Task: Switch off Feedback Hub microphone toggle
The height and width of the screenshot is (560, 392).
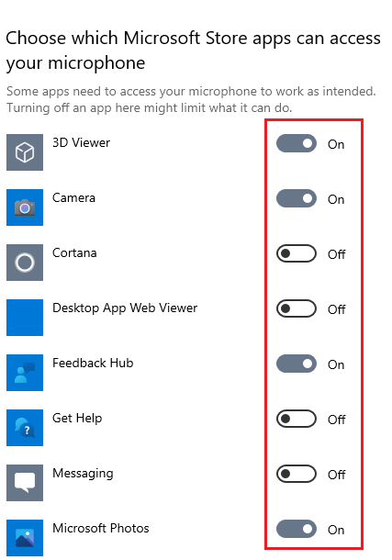Action: tap(297, 364)
